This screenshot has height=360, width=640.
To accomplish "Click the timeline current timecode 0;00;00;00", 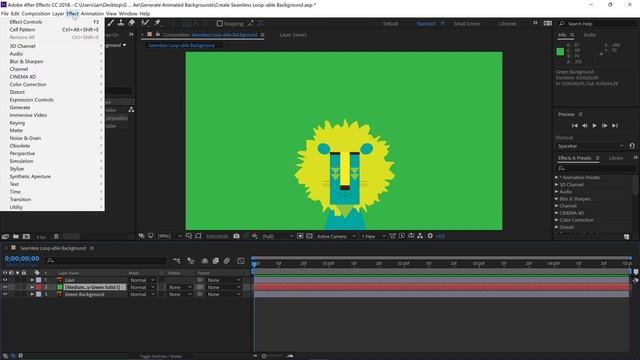I will (x=22, y=258).
